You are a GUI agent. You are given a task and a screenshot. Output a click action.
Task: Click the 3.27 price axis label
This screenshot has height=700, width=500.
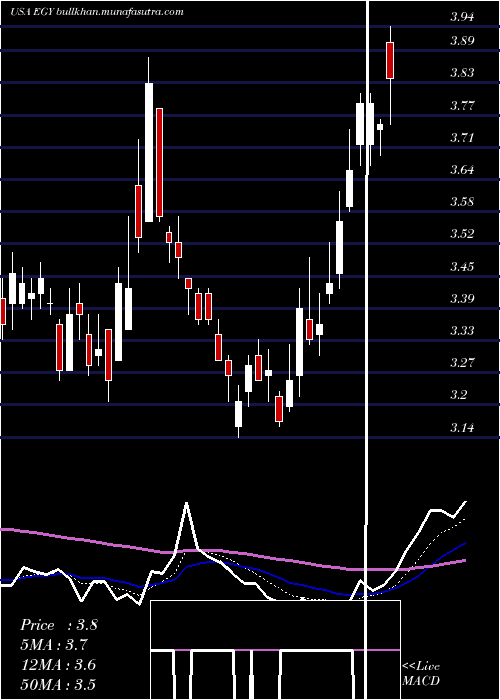point(462,362)
